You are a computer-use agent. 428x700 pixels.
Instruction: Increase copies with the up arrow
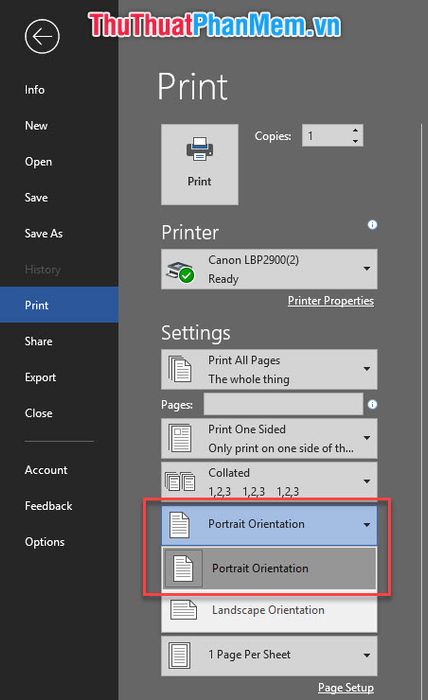coord(355,130)
